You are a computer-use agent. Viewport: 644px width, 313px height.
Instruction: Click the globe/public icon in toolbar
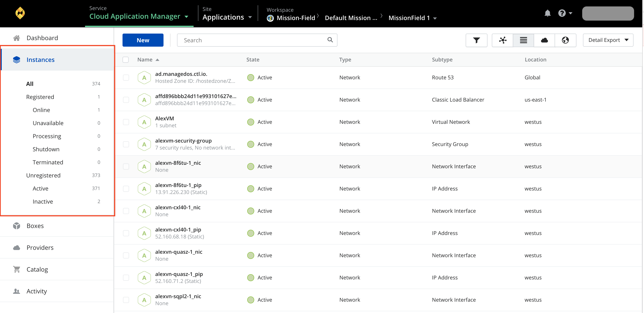coord(566,40)
